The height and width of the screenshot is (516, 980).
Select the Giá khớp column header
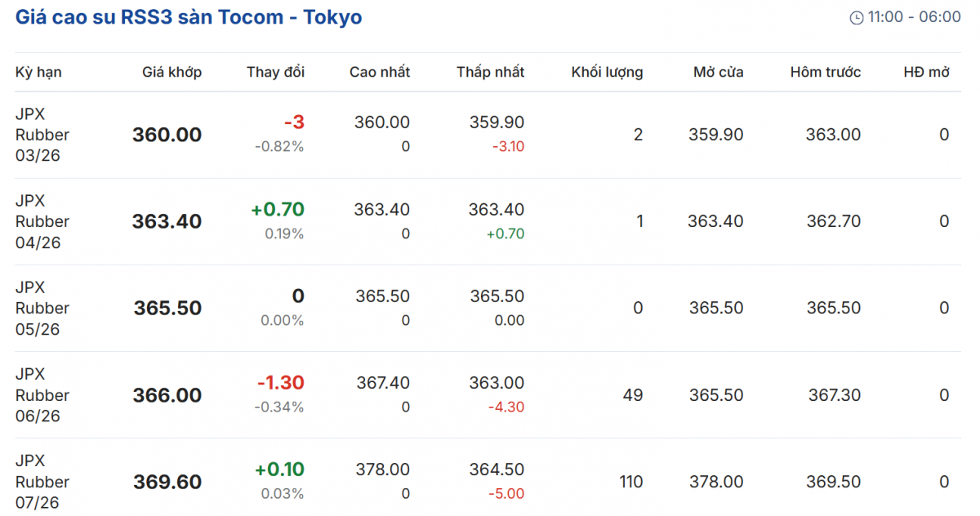tap(171, 72)
